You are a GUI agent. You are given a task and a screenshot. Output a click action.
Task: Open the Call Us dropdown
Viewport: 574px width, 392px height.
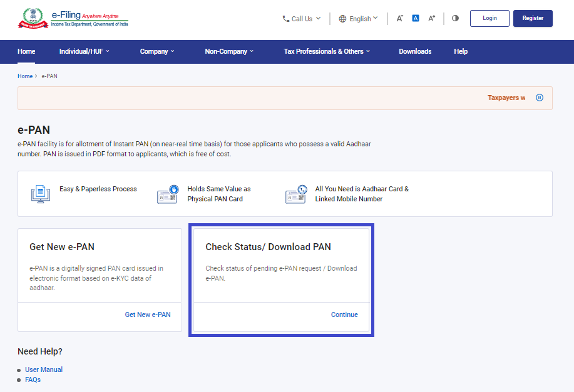[302, 19]
